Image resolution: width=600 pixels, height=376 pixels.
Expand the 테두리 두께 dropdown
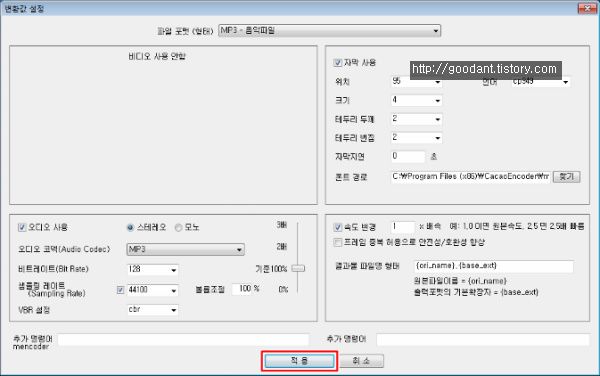(416, 119)
